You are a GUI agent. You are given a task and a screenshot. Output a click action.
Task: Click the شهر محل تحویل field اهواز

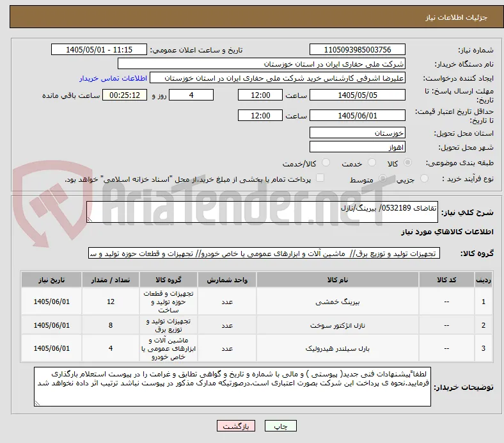pyautogui.click(x=357, y=147)
